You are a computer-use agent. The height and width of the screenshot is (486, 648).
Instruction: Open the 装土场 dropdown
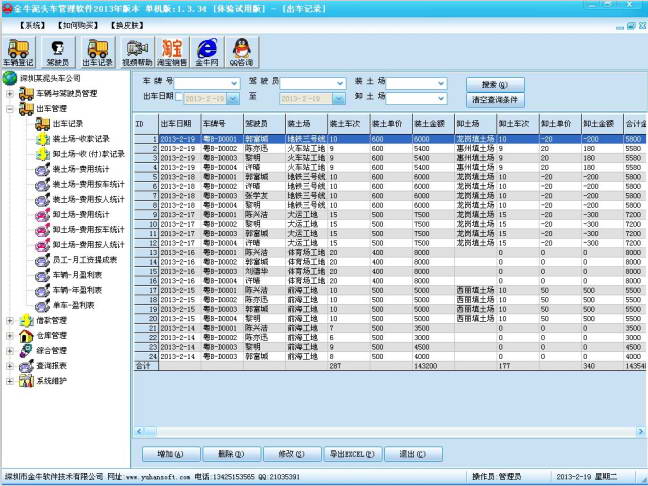(441, 83)
